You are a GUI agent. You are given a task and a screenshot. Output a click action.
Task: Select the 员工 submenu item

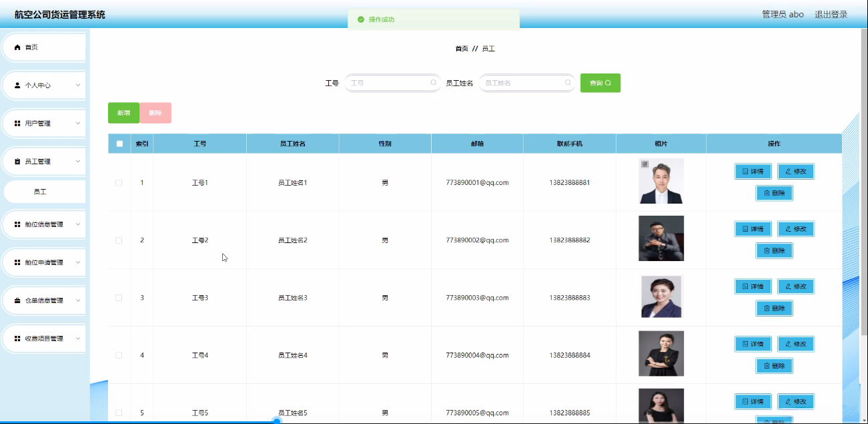pyautogui.click(x=45, y=192)
